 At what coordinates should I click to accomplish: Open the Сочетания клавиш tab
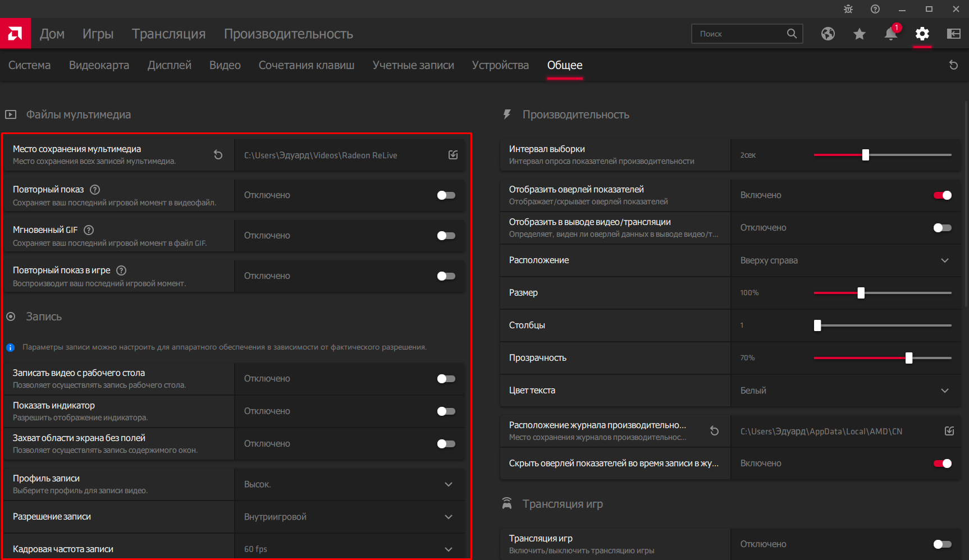[x=306, y=65]
